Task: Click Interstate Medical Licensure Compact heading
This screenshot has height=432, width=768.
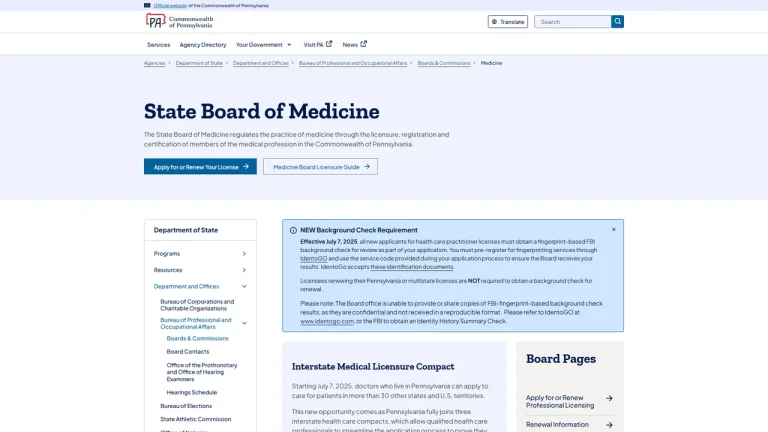Action: pyautogui.click(x=373, y=366)
